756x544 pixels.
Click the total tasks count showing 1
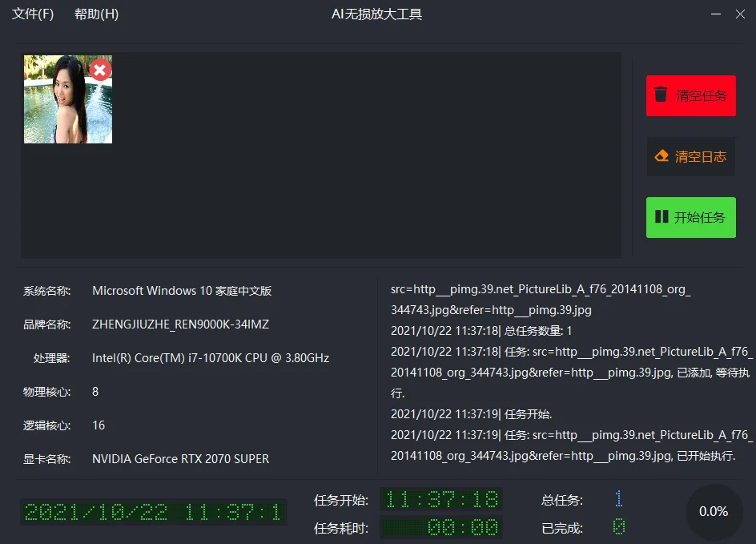tap(617, 498)
